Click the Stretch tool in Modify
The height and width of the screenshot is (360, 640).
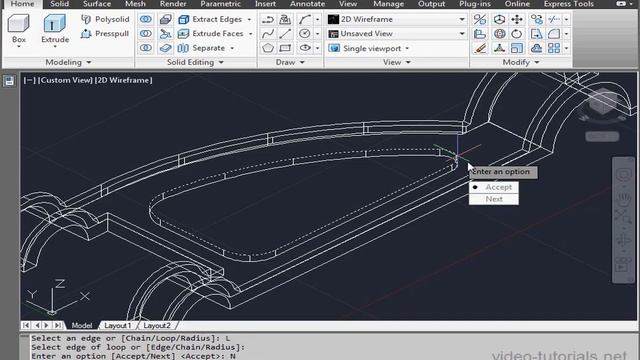click(x=536, y=33)
